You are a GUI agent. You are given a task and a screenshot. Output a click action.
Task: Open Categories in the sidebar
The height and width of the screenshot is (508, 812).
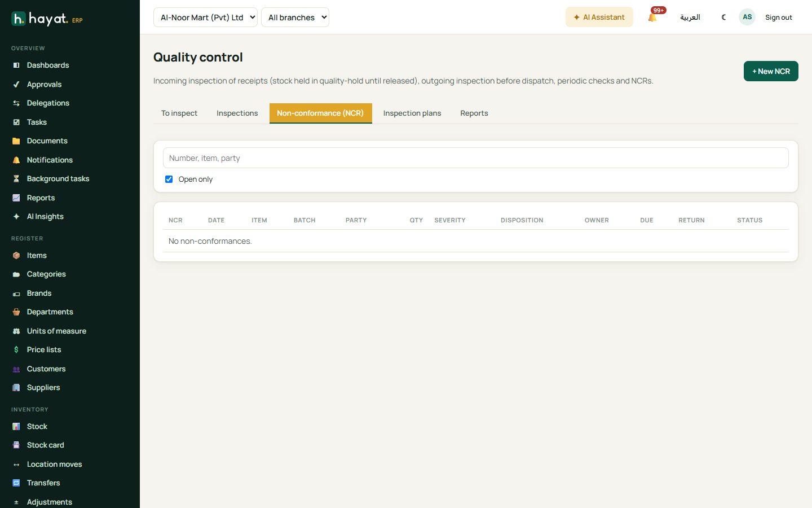click(x=46, y=274)
